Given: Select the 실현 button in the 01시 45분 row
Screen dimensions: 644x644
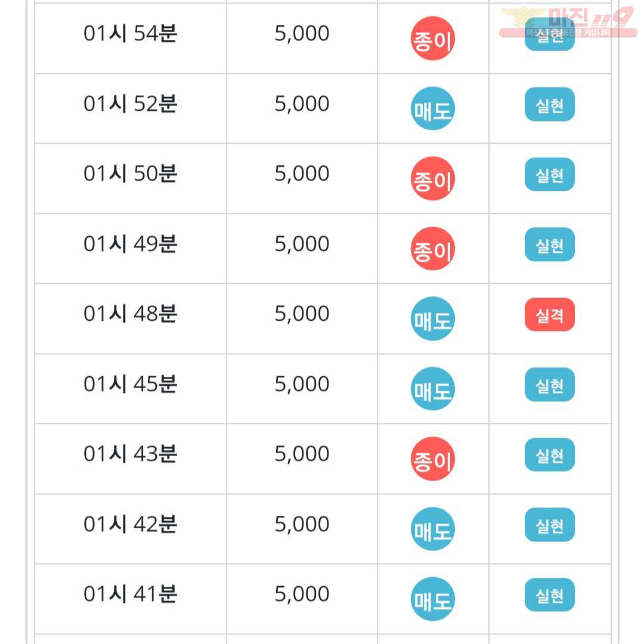Looking at the screenshot, I should tap(550, 385).
